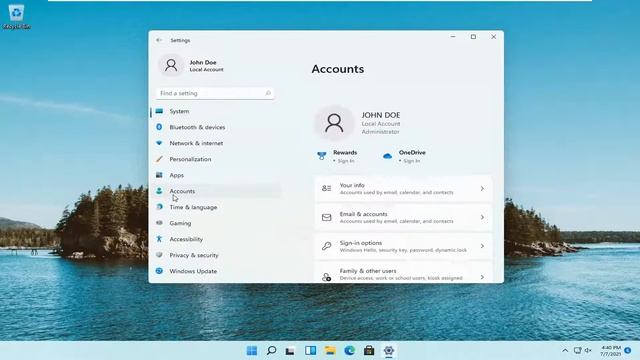640x360 pixels.
Task: Expand Your info using its chevron
Action: [x=482, y=189]
